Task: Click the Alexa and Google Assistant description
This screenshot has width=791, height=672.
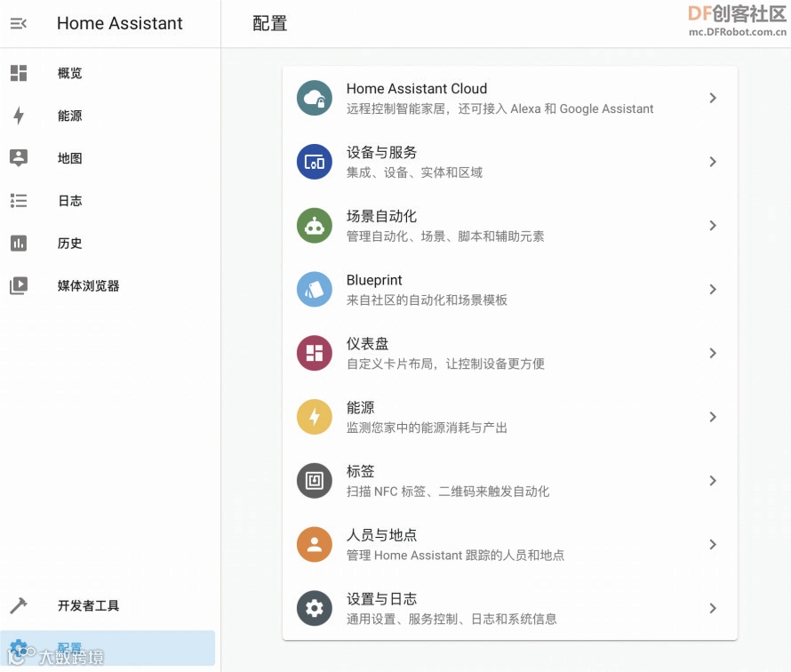Action: pyautogui.click(x=499, y=109)
